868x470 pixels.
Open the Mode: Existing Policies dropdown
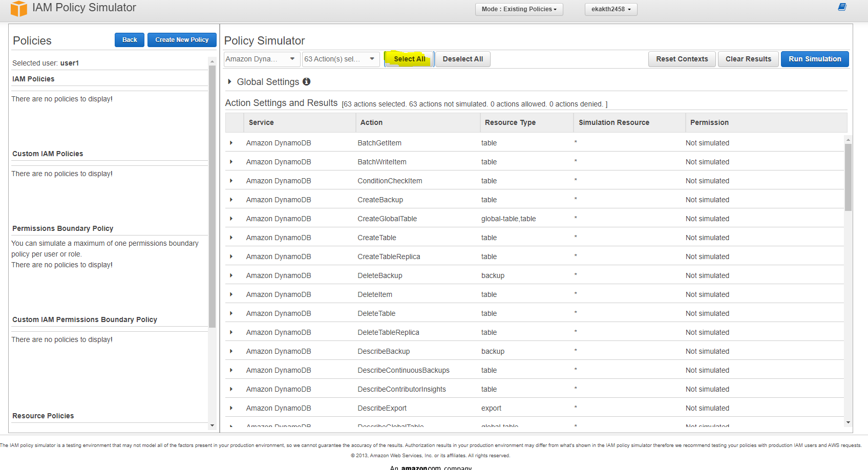tap(519, 9)
